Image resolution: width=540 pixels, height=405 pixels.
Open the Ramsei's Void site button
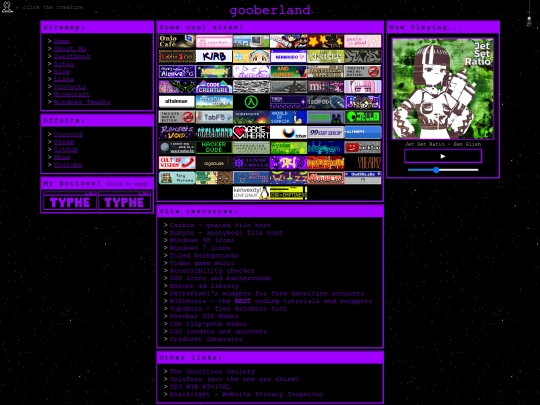[x=177, y=132]
